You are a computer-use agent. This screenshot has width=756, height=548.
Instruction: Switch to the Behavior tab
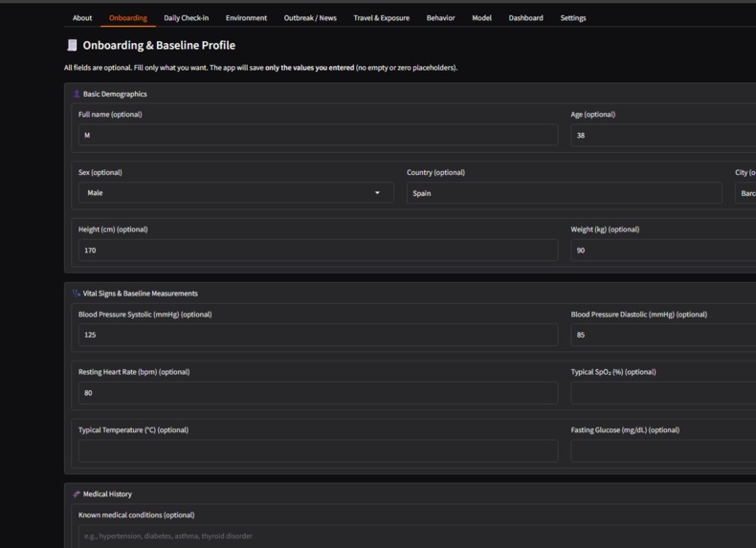pos(440,18)
